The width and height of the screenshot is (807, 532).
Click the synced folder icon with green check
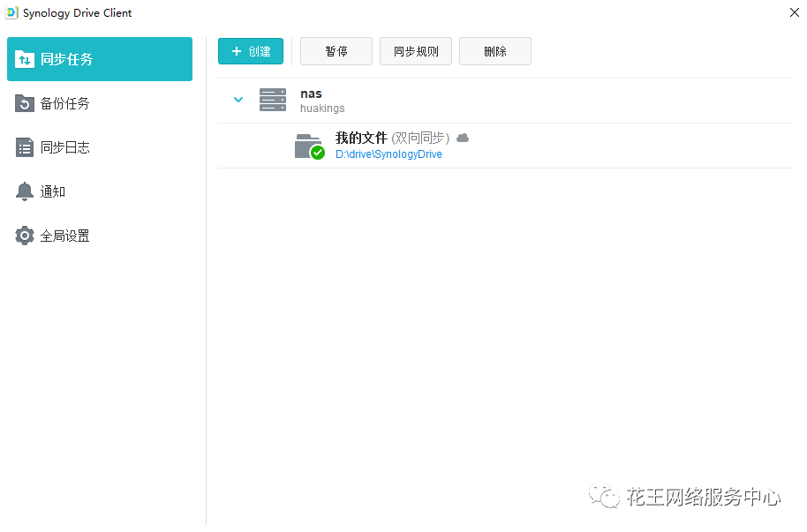pyautogui.click(x=310, y=146)
